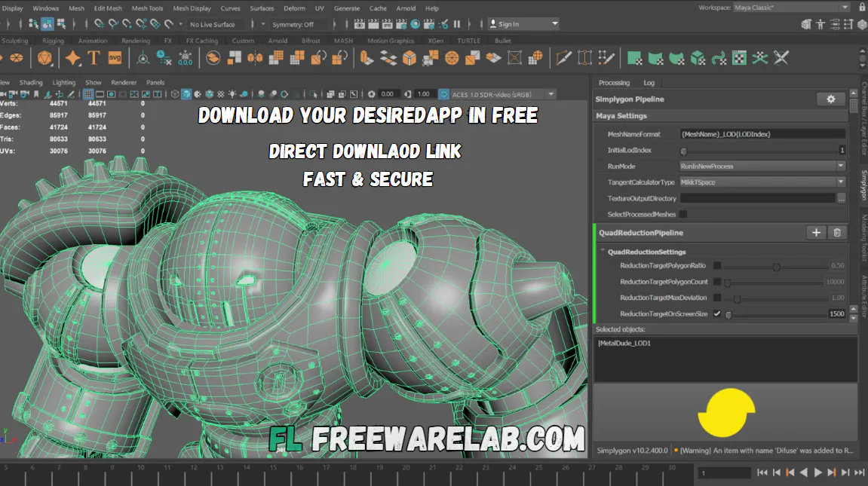Click the yellow Simplygon process logo button
Viewport: 868px width, 486px height.
[726, 412]
